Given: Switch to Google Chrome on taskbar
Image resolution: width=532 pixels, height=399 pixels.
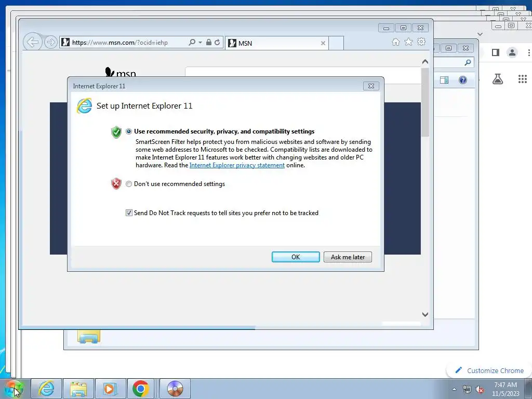Looking at the screenshot, I should pos(140,389).
